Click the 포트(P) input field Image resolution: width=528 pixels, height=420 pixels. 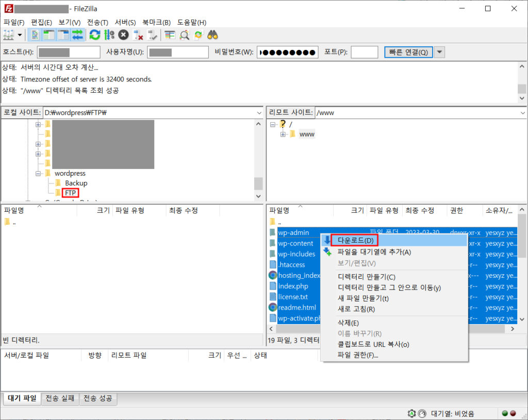tap(365, 52)
